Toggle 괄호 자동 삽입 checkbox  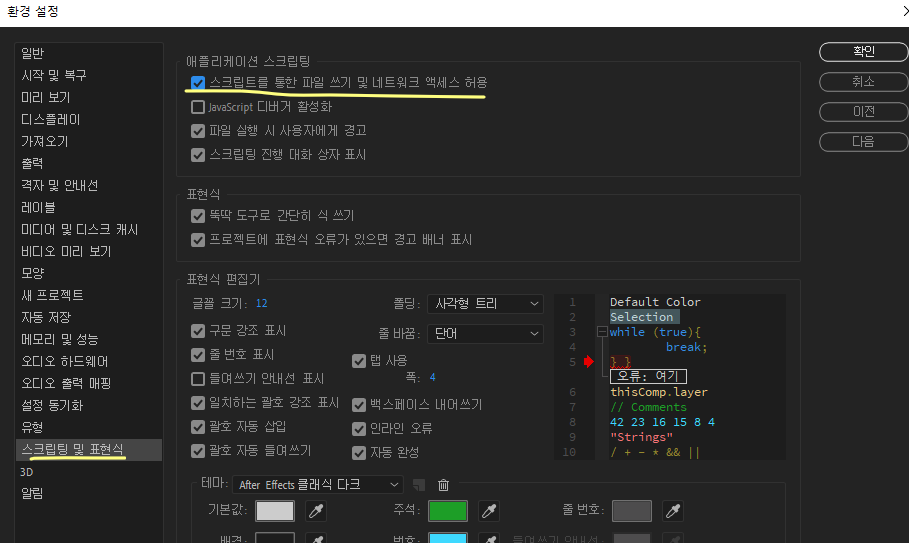(198, 427)
